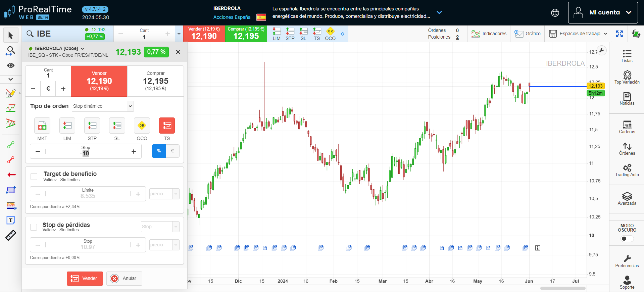644x292 pixels.
Task: Click the SL order icon in top toolbar
Action: click(x=303, y=34)
